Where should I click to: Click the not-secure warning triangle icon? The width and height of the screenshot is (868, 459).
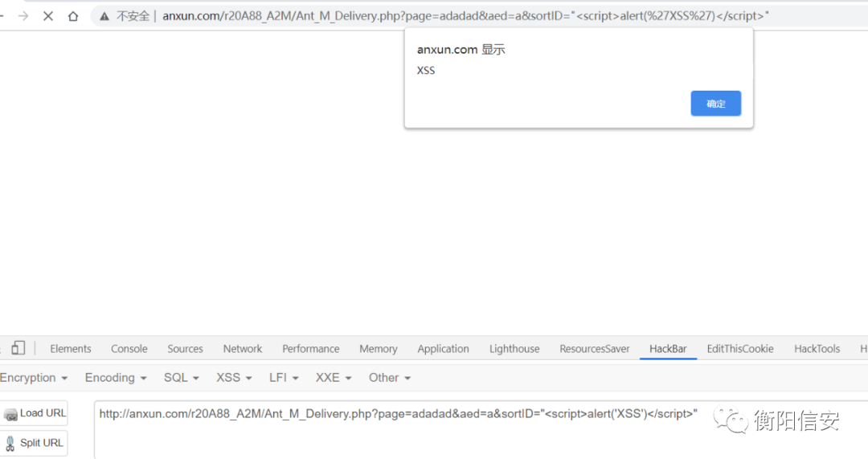pos(104,17)
